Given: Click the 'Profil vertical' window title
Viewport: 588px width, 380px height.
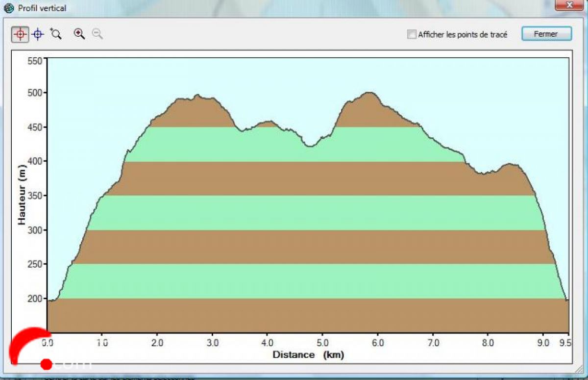Looking at the screenshot, I should click(42, 8).
